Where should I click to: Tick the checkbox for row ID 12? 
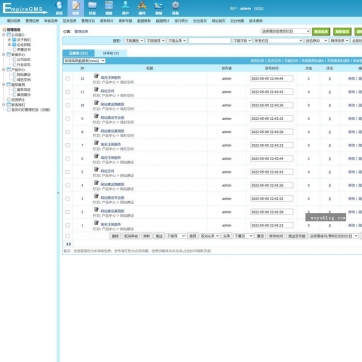coord(68,79)
